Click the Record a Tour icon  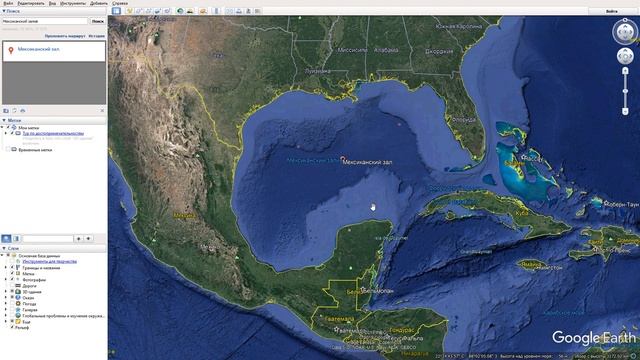[x=167, y=11]
